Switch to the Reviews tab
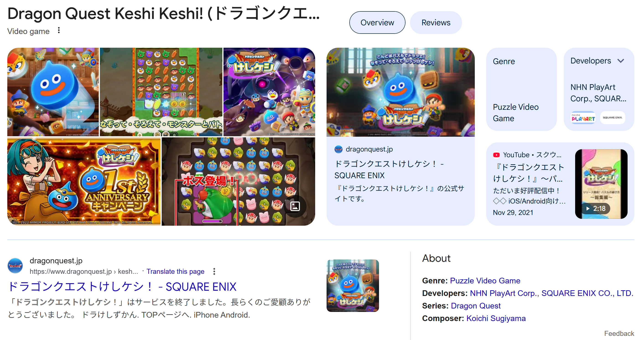 436,23
